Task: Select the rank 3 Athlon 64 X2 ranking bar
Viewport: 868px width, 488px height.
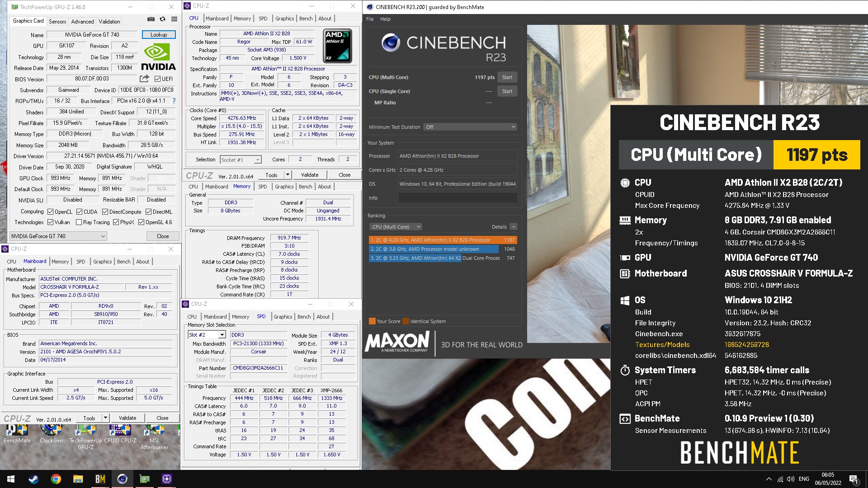Action: pyautogui.click(x=443, y=258)
